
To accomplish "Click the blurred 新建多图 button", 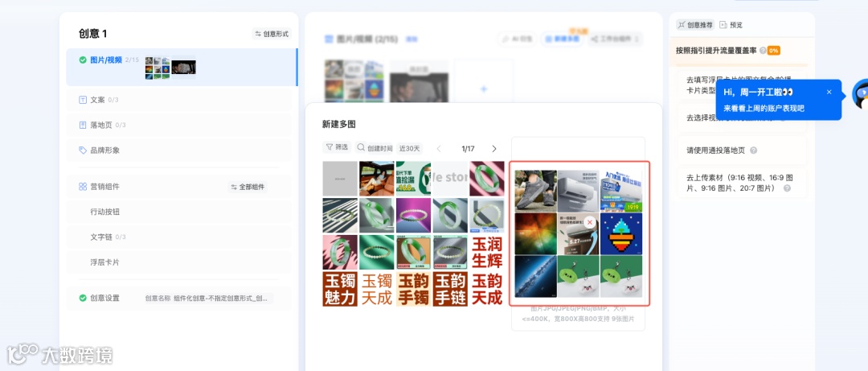I will click(563, 39).
